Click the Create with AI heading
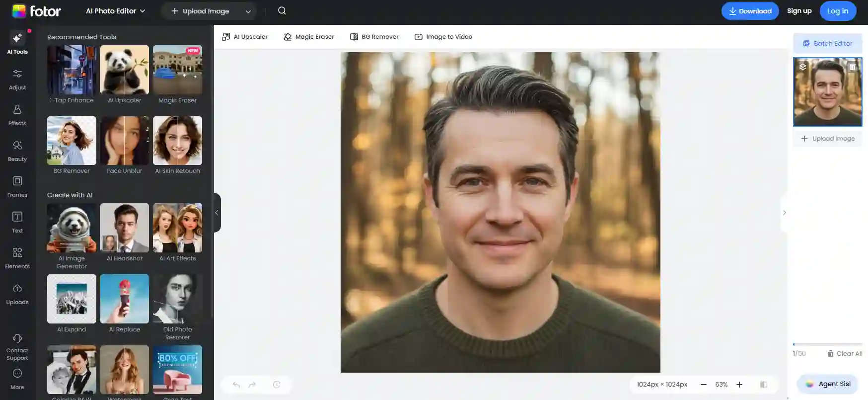 click(x=70, y=195)
